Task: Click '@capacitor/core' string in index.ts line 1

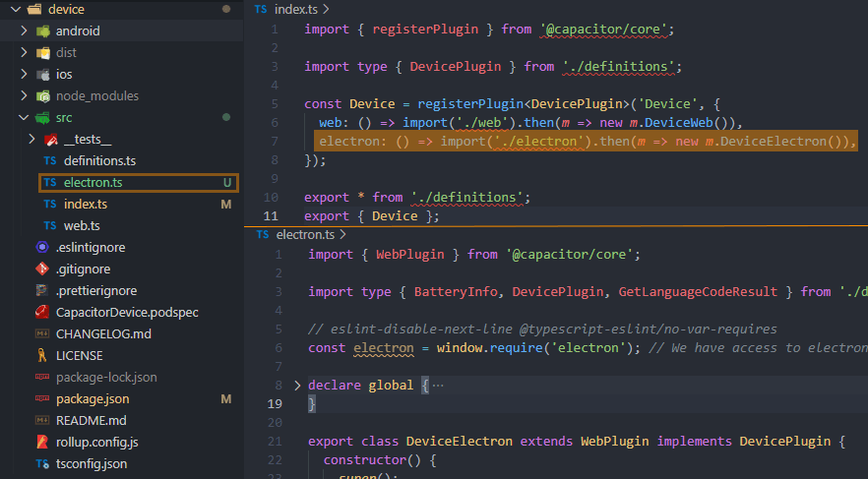Action: [604, 29]
